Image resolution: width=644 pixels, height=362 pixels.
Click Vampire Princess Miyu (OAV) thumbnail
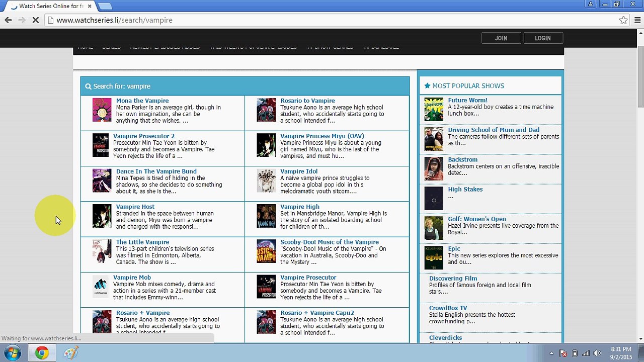[266, 145]
